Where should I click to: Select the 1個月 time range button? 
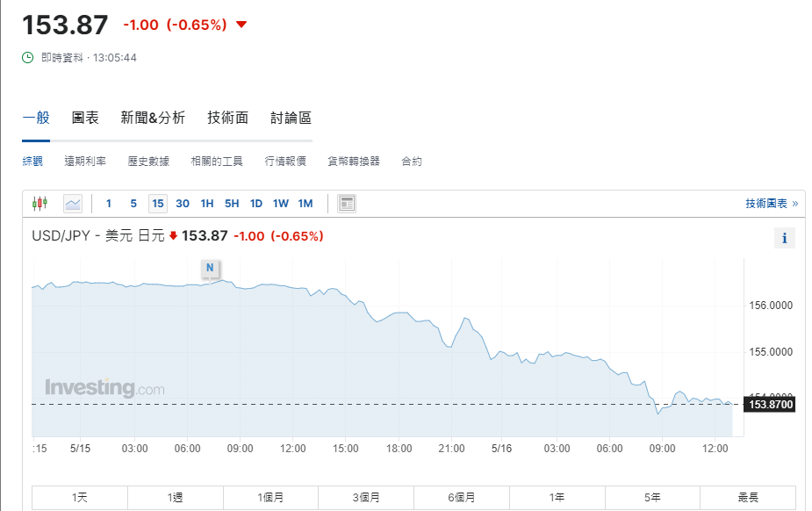point(270,498)
